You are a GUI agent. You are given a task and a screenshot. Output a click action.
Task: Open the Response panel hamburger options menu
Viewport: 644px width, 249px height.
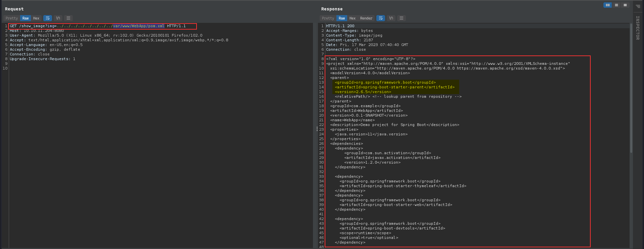401,18
